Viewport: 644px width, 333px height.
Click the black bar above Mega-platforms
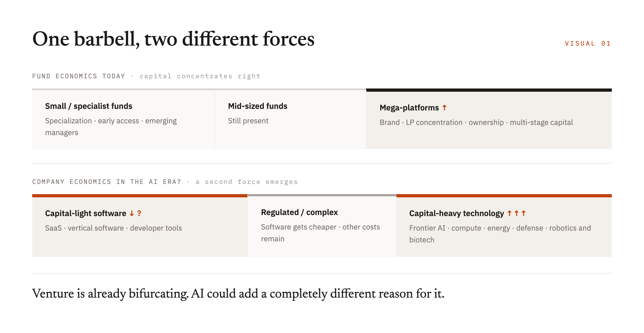coord(489,90)
